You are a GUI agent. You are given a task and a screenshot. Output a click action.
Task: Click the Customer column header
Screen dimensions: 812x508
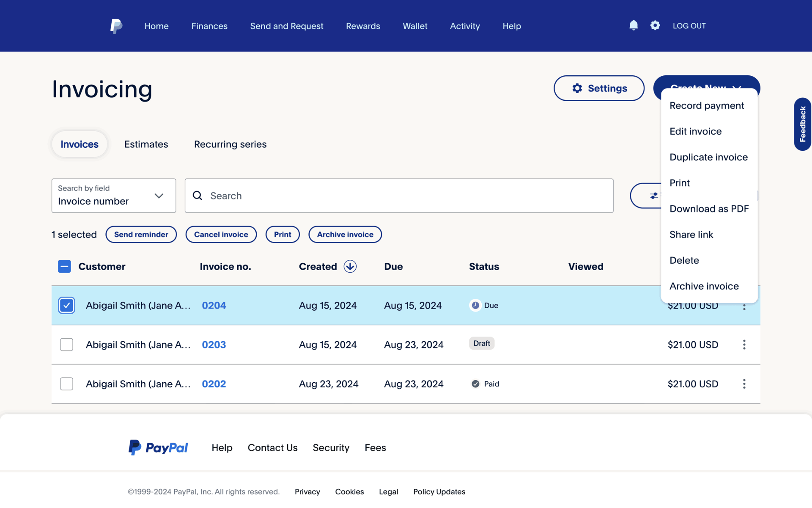[102, 266]
